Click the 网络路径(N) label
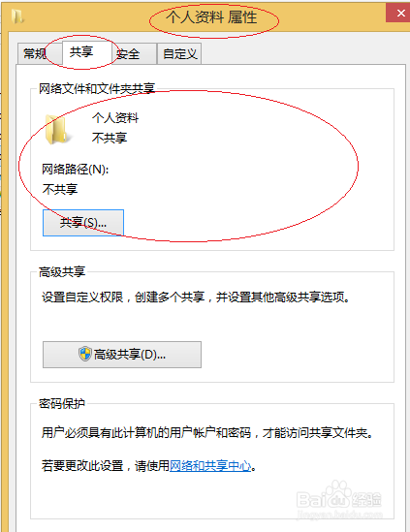This screenshot has height=532, width=410. [x=76, y=169]
